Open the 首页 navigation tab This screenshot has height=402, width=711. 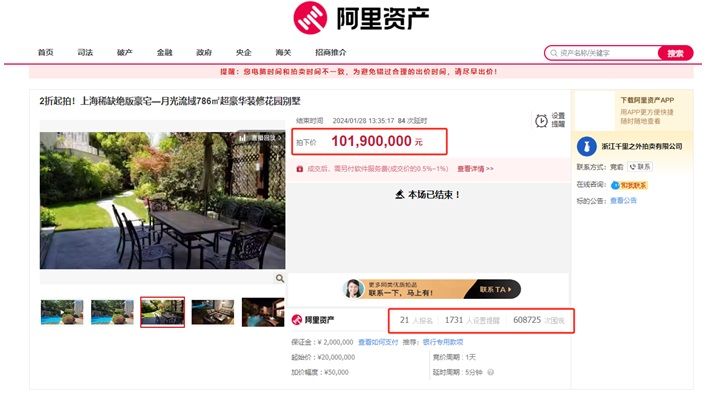coord(46,53)
